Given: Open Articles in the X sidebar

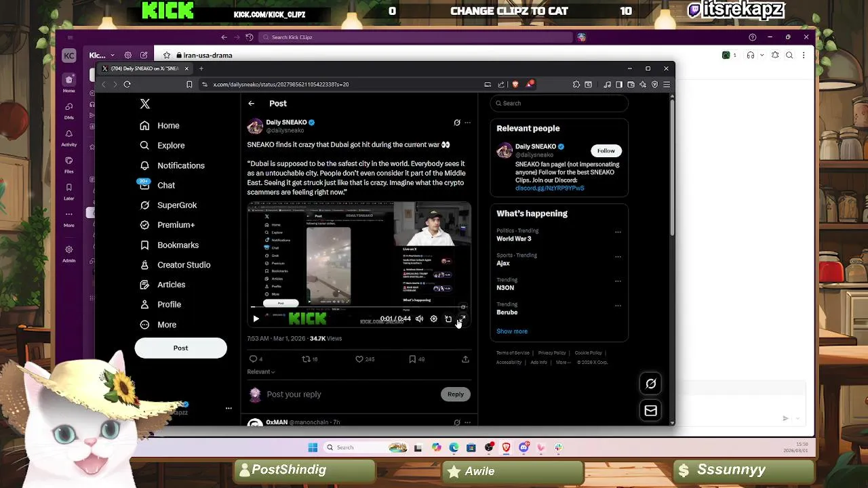Looking at the screenshot, I should (162, 285).
